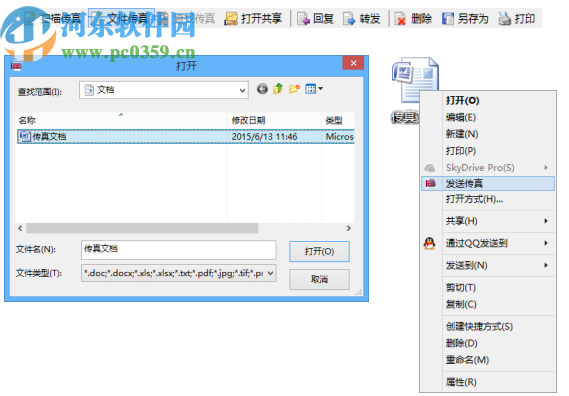Open the view menu dropdown icon
This screenshot has height=396, width=569.
314,89
